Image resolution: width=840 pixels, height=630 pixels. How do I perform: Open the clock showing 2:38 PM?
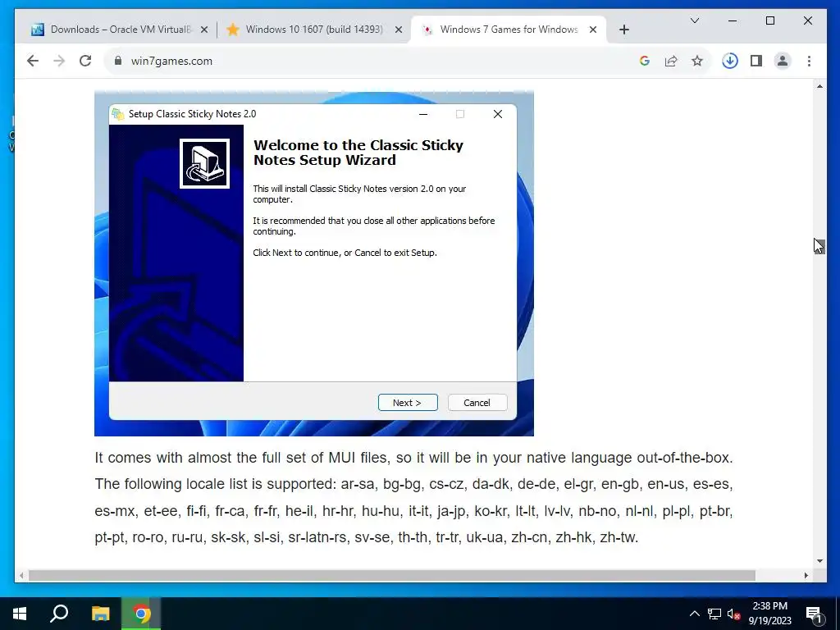pyautogui.click(x=769, y=614)
